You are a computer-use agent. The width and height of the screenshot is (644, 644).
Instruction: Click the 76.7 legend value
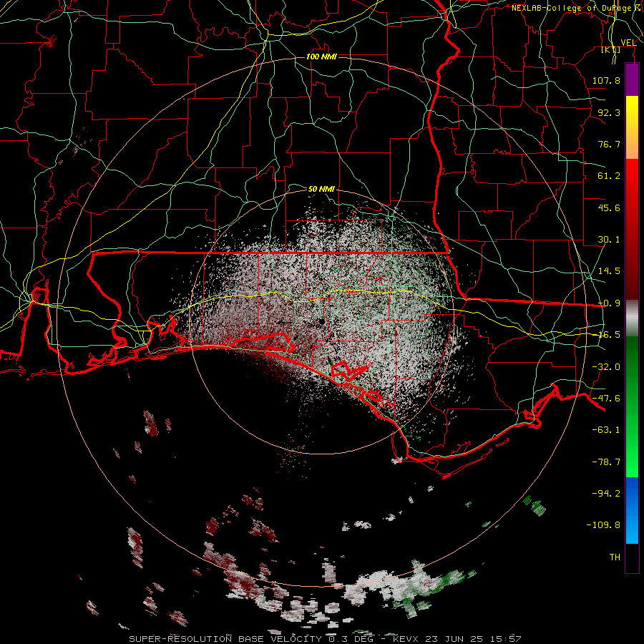609,144
